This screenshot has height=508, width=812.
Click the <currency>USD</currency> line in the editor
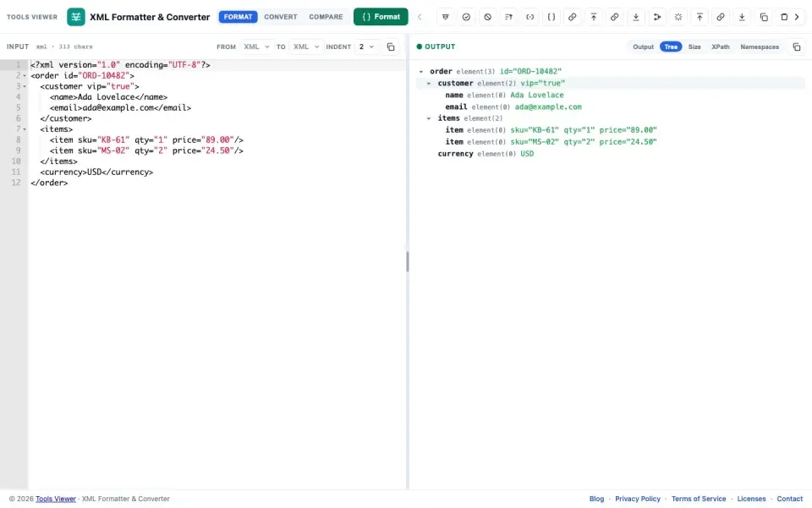click(96, 172)
